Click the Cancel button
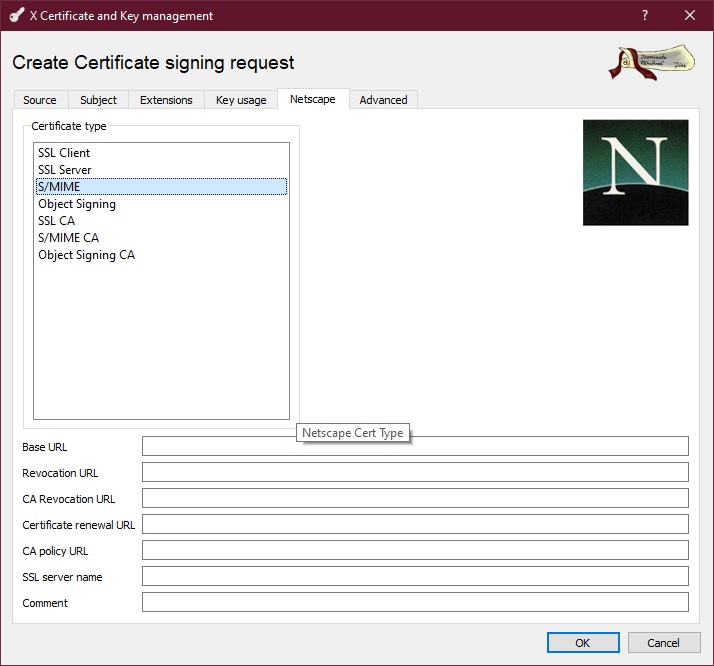The height and width of the screenshot is (666, 714). pyautogui.click(x=663, y=643)
